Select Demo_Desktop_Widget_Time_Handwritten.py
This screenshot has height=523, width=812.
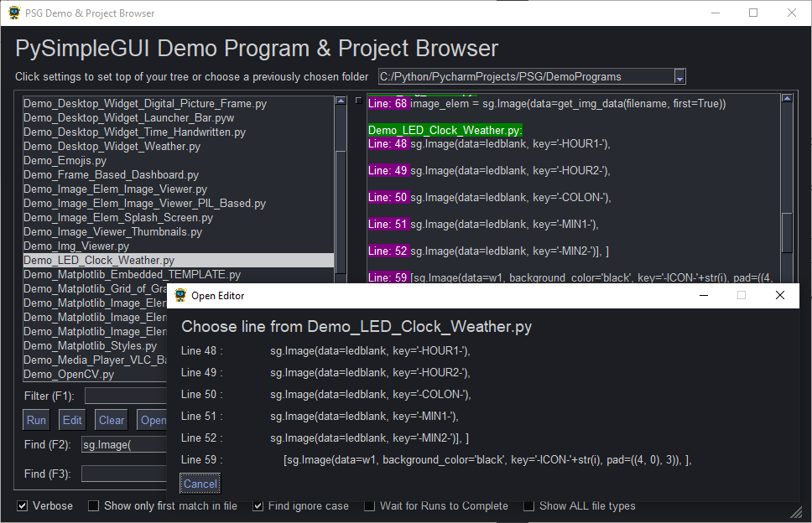(x=179, y=132)
